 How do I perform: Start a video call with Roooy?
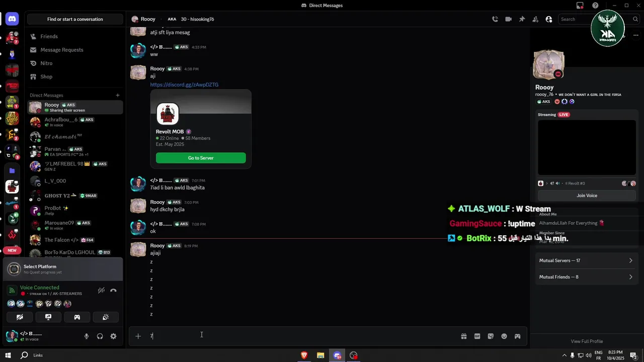pos(509,19)
